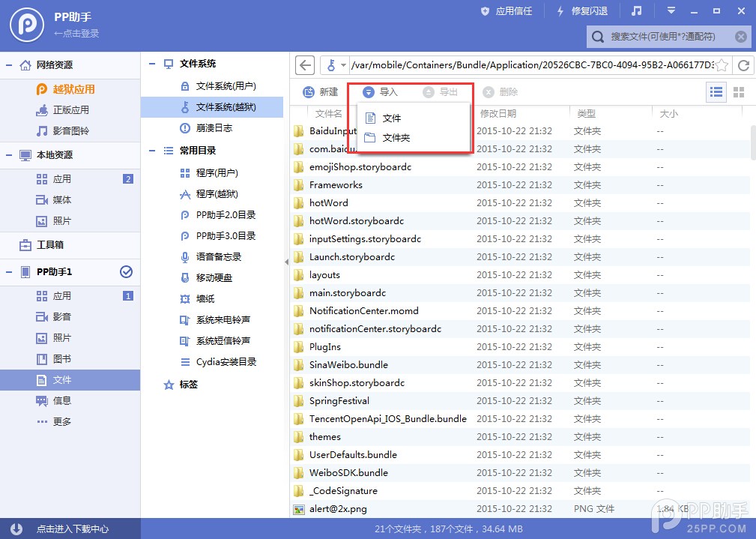Collapse sidebar with the small splitter arrow
The width and height of the screenshot is (756, 539).
pyautogui.click(x=286, y=262)
